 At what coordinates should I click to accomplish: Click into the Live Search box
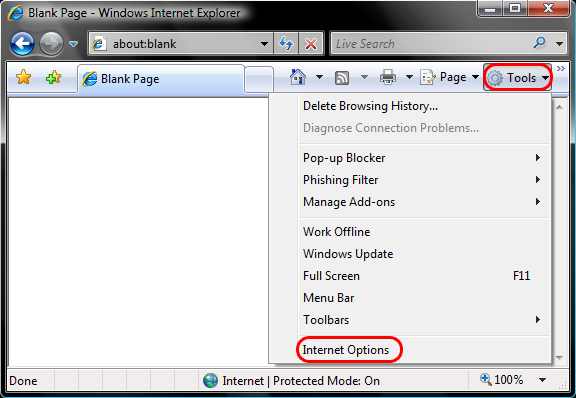click(x=430, y=44)
